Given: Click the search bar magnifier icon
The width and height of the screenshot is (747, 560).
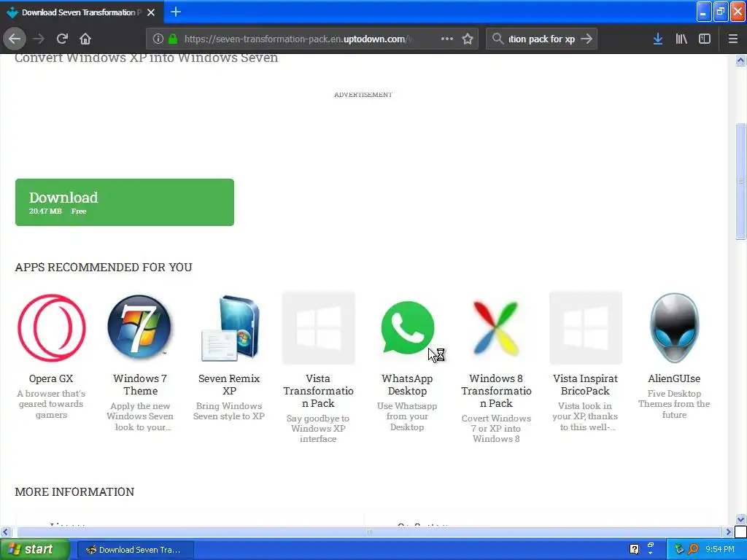Looking at the screenshot, I should click(x=498, y=39).
